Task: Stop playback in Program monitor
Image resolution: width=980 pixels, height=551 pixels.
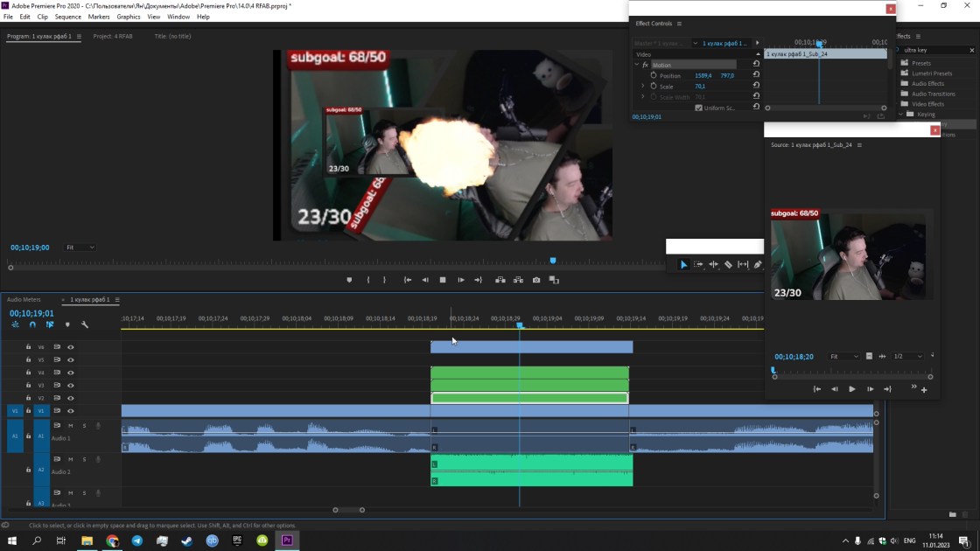Action: 443,280
